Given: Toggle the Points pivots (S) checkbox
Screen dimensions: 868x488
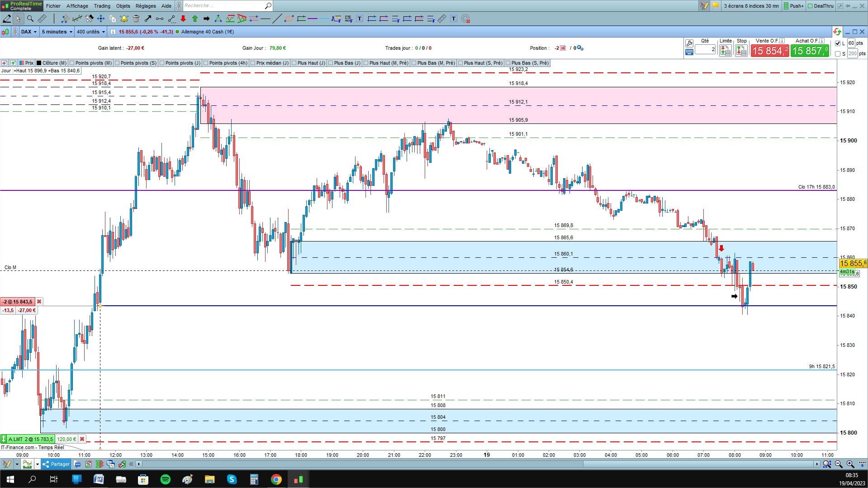Looking at the screenshot, I should (117, 63).
